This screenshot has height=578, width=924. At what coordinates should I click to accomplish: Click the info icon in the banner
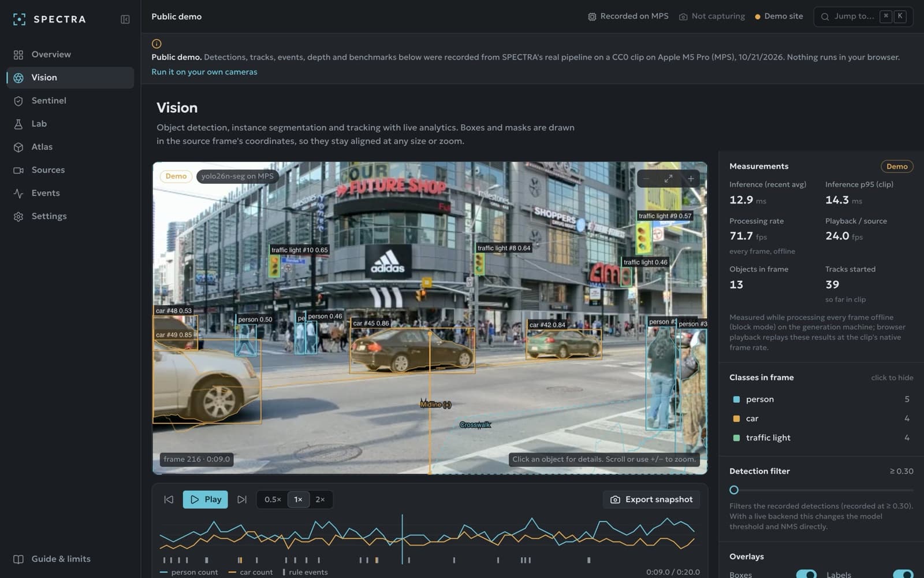pyautogui.click(x=157, y=43)
